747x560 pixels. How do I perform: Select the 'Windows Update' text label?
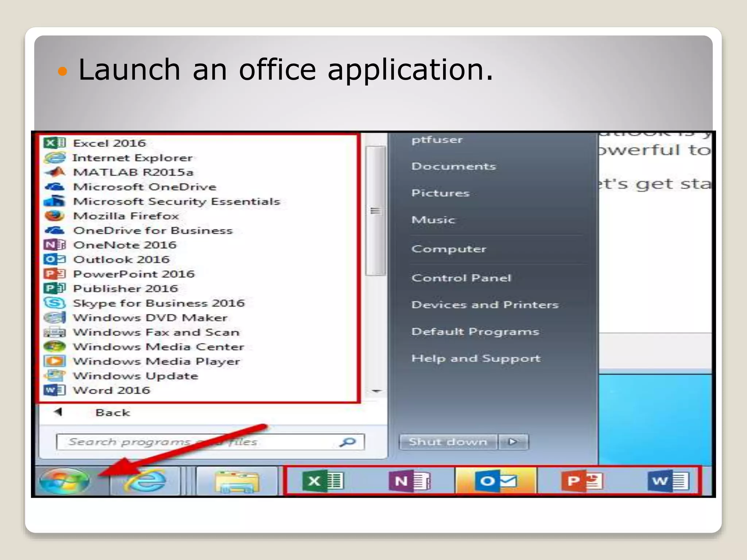coord(135,376)
